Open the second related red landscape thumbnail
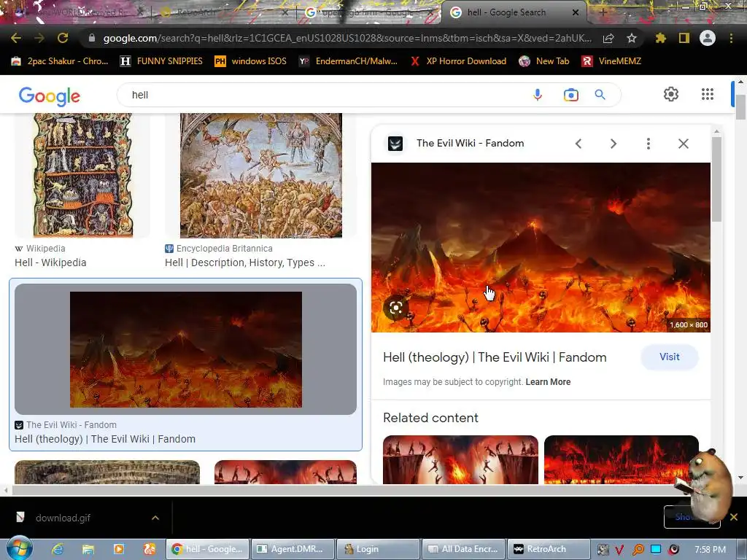Viewport: 747px width, 560px height. (622, 459)
